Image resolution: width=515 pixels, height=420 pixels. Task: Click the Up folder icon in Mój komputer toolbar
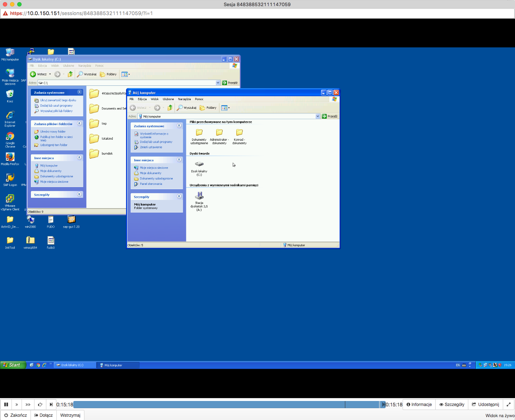170,108
